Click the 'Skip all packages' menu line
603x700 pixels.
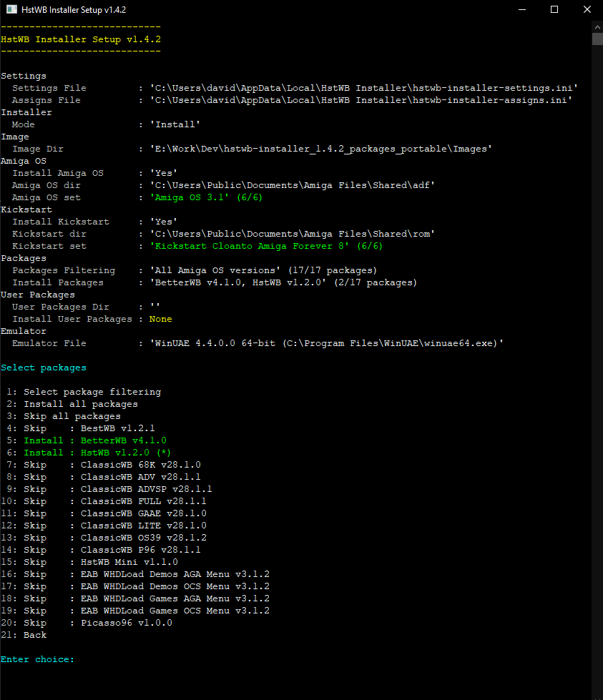[64, 416]
